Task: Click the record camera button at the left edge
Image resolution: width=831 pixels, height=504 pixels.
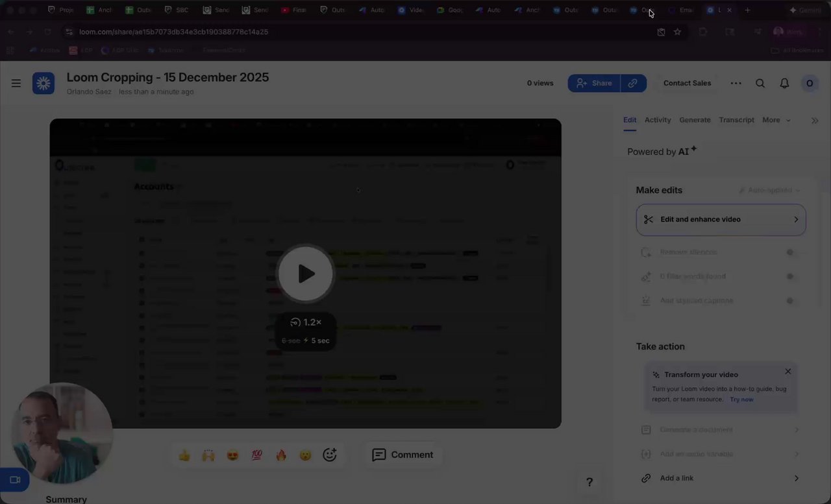Action: click(x=14, y=480)
